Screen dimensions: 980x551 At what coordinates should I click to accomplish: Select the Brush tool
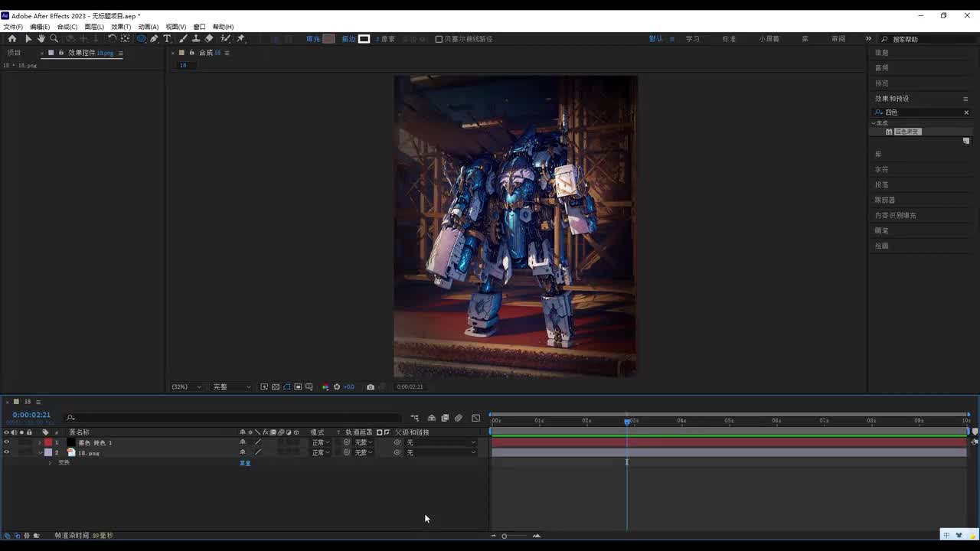coord(184,39)
